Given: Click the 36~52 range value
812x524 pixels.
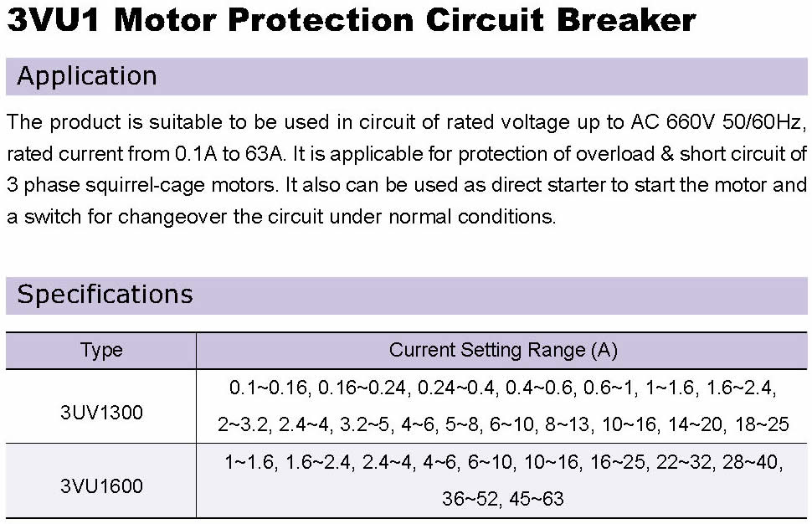Looking at the screenshot, I should coord(470,499).
